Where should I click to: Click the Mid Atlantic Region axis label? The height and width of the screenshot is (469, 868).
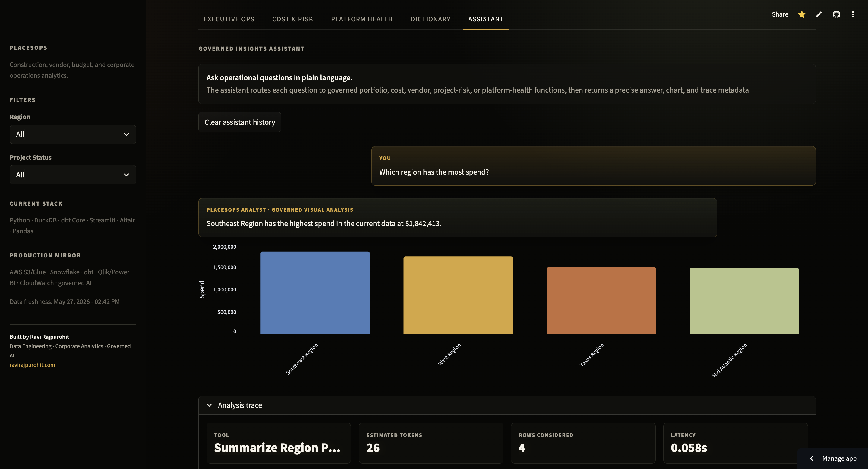click(x=730, y=360)
